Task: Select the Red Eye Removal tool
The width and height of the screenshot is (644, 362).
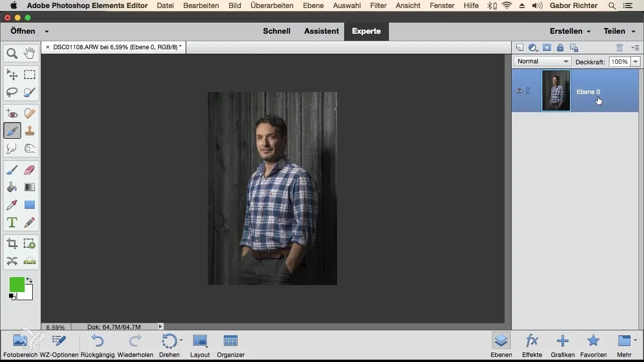Action: point(12,114)
